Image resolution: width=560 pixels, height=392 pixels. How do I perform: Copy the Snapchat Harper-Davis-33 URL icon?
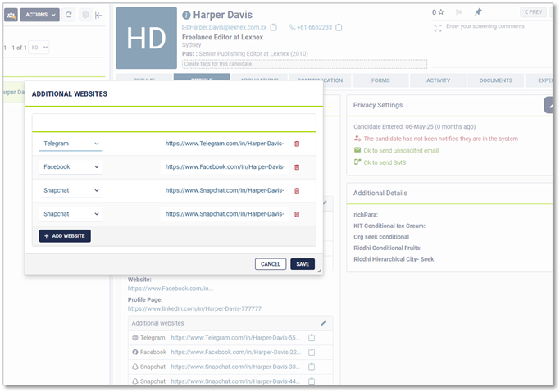(x=312, y=367)
